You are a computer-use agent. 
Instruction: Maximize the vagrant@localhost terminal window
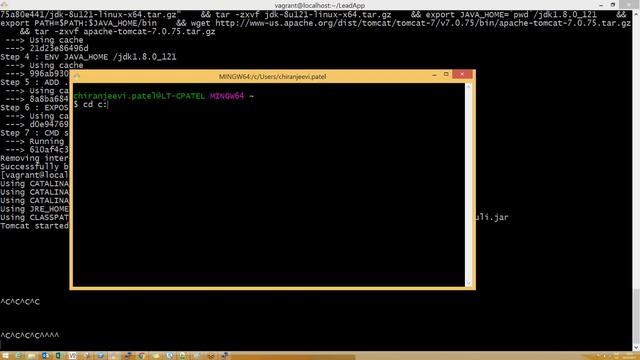613,5
